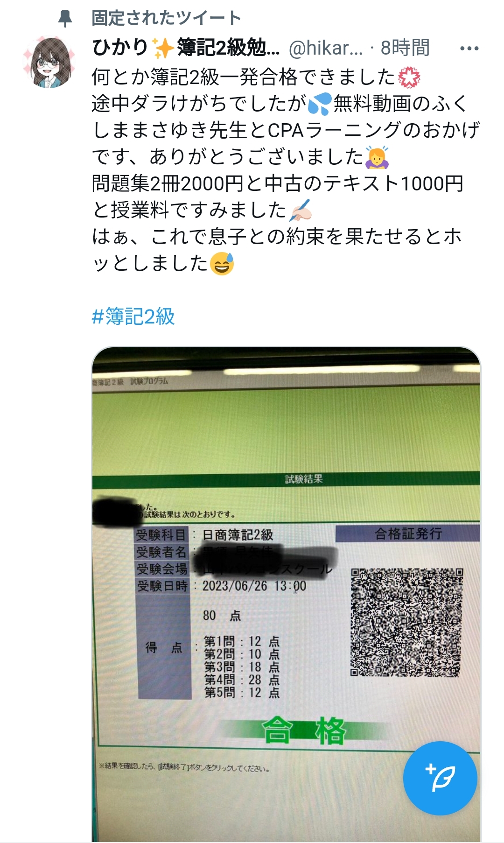Tap the 試験結果 header bar in photo

coord(286,479)
